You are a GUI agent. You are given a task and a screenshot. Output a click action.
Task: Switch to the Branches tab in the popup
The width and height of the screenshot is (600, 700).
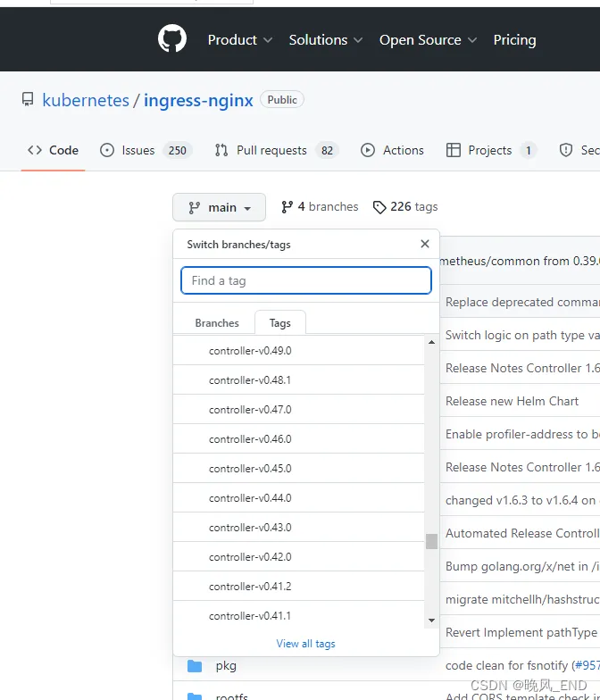(x=217, y=323)
